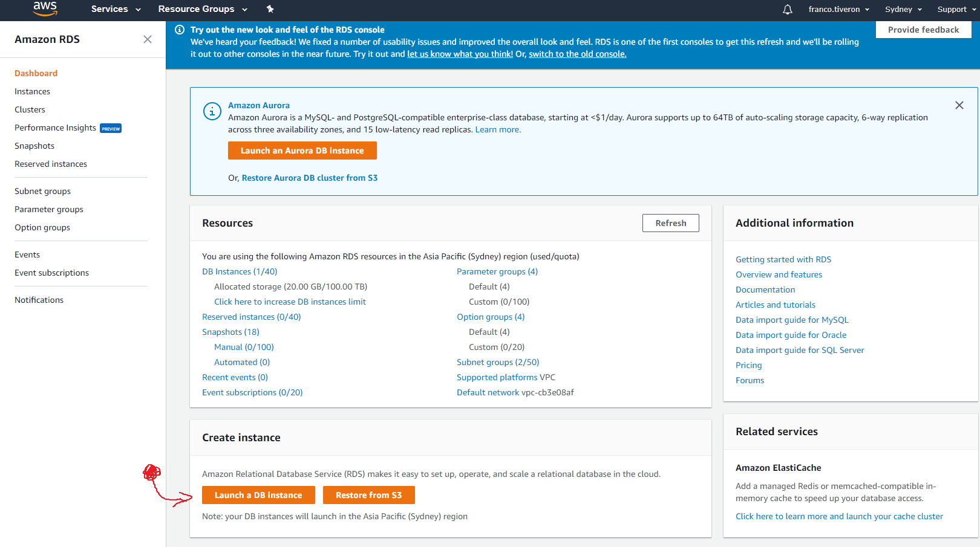The image size is (980, 547).
Task: Click the PREVIEW badge beside Performance Insights
Action: click(x=111, y=128)
